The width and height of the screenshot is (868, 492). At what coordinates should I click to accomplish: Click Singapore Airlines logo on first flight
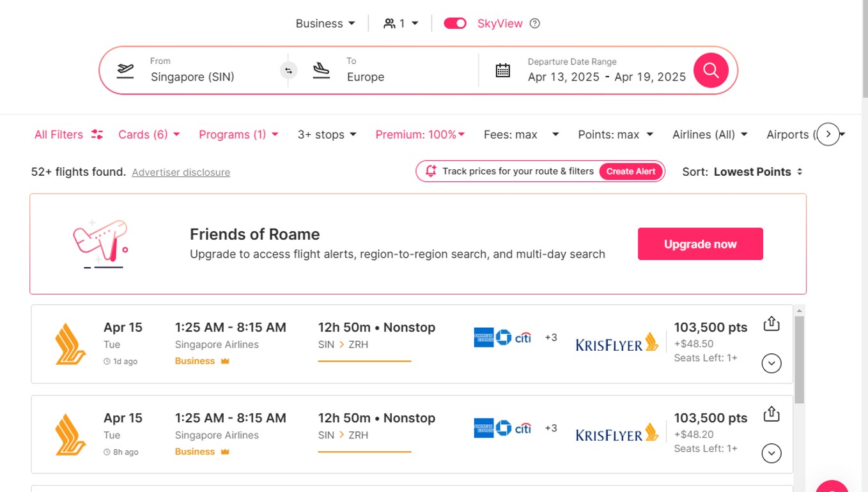(70, 344)
